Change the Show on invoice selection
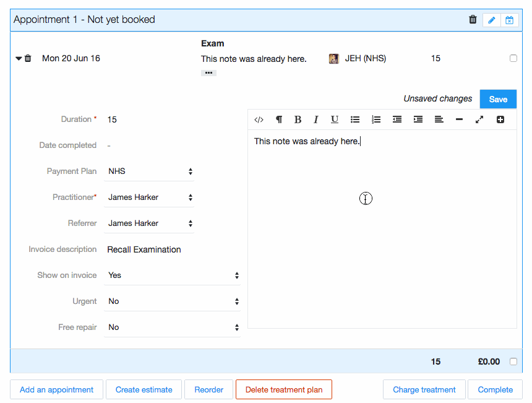Image resolution: width=532 pixels, height=403 pixels. [173, 275]
